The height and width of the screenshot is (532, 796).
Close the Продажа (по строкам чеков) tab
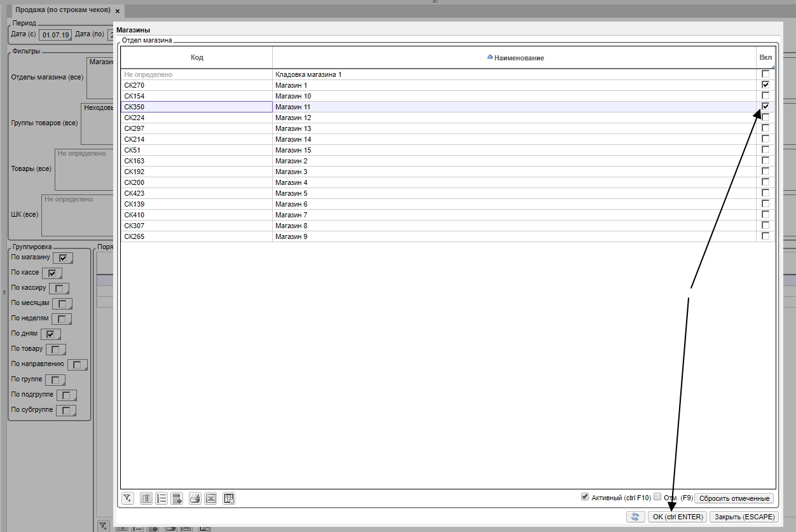pos(118,11)
